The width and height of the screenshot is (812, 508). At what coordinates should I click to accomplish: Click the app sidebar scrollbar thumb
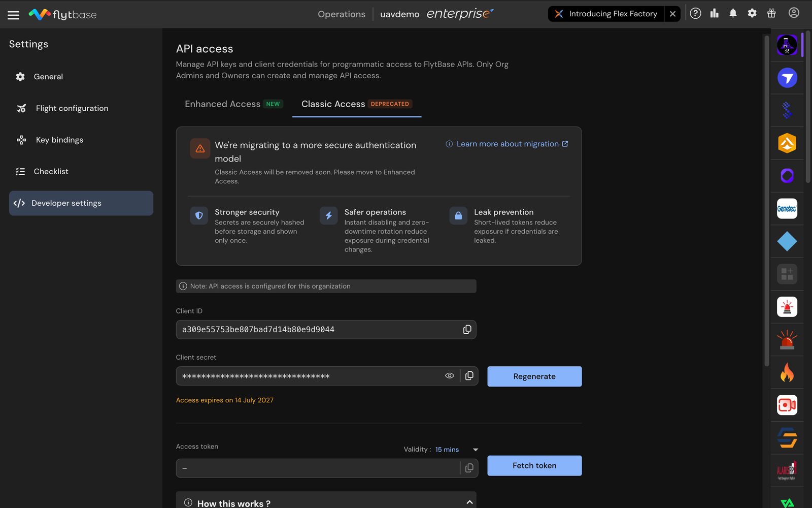tap(808, 107)
